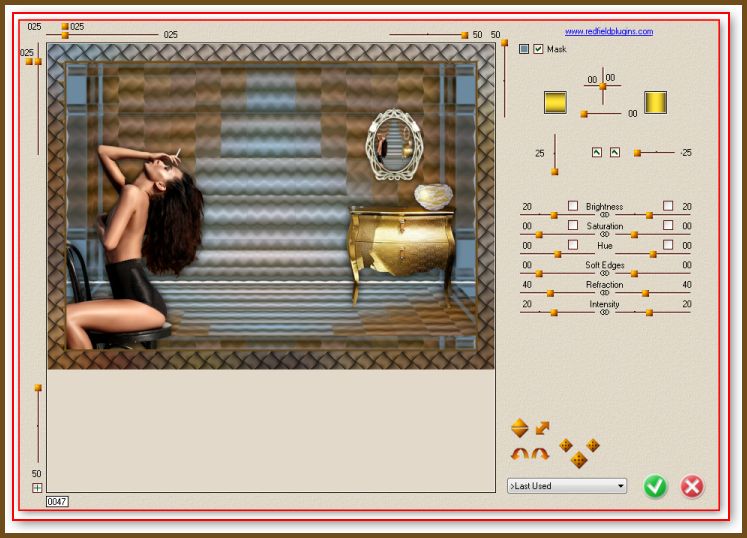Click the right Saturation slider handle
The height and width of the screenshot is (538, 747).
(634, 235)
